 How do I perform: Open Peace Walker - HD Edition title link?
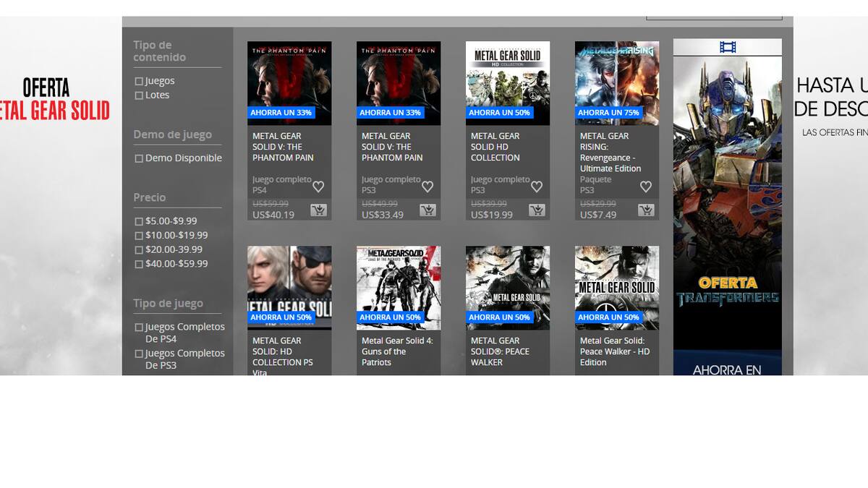click(x=615, y=351)
